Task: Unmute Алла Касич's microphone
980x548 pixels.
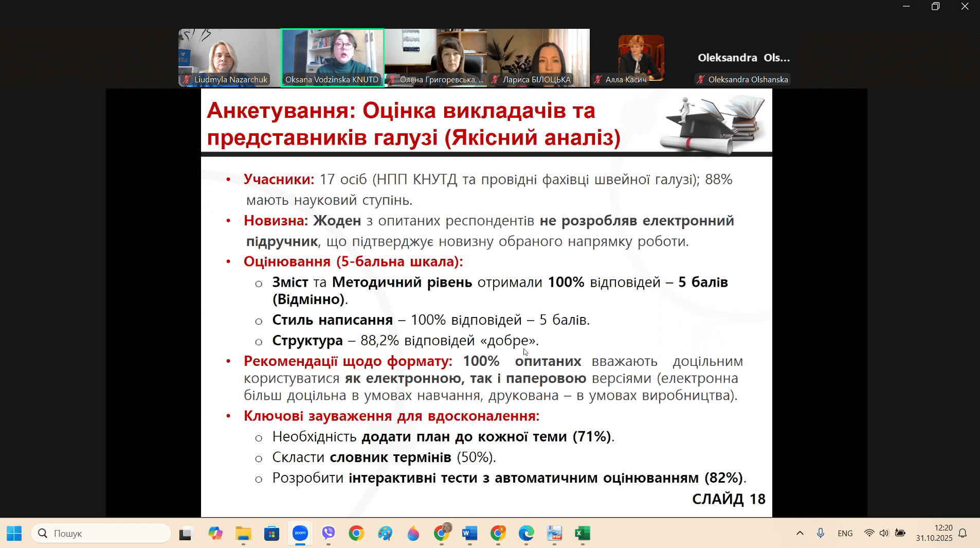Action: tap(598, 80)
